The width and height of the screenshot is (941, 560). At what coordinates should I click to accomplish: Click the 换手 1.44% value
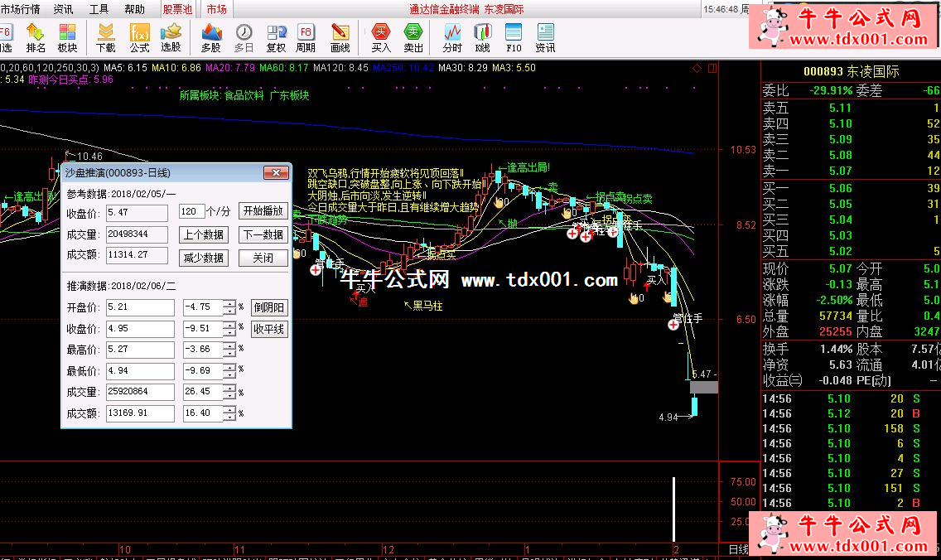836,350
